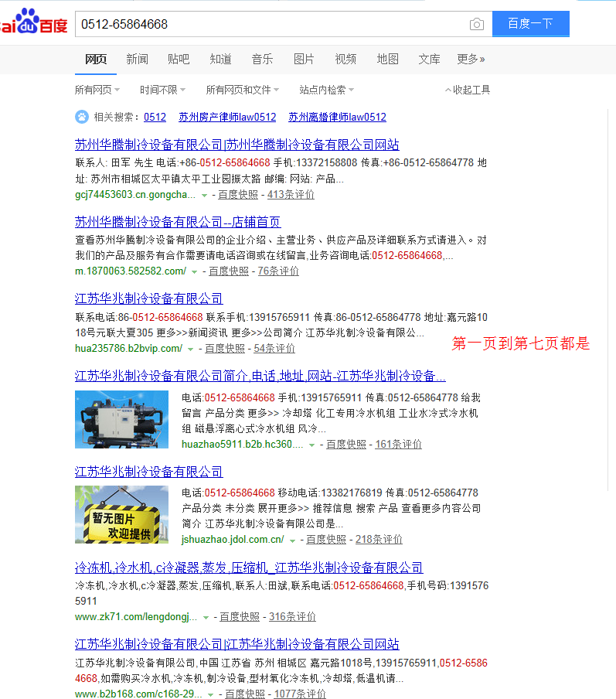This screenshot has width=616, height=699.
Task: Click the URL m.1870063.582582.com/
Action: coord(131,271)
